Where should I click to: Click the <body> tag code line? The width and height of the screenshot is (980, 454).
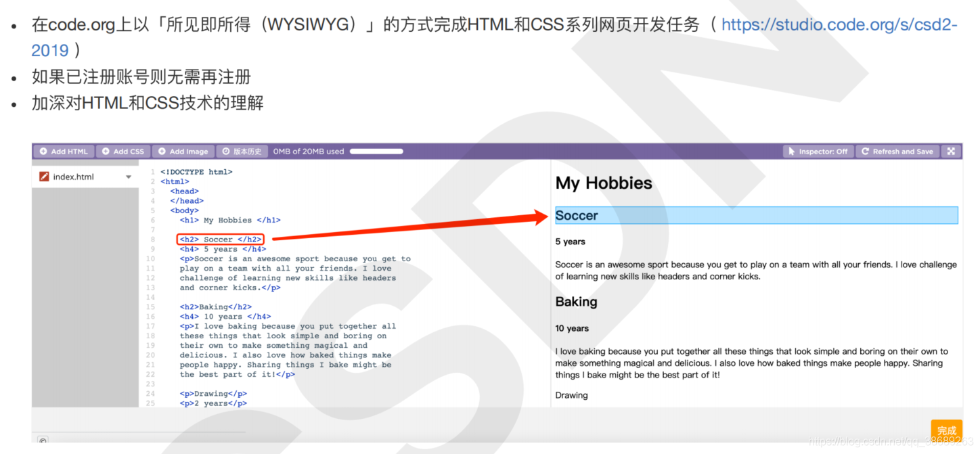pyautogui.click(x=184, y=210)
